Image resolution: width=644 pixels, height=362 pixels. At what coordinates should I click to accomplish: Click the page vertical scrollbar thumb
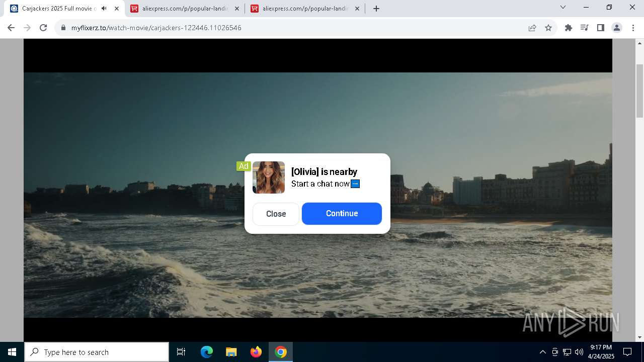[x=640, y=91]
